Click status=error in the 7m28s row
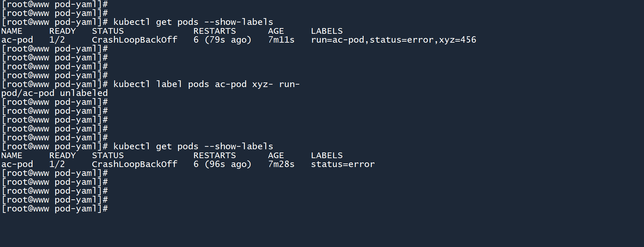 click(x=342, y=164)
